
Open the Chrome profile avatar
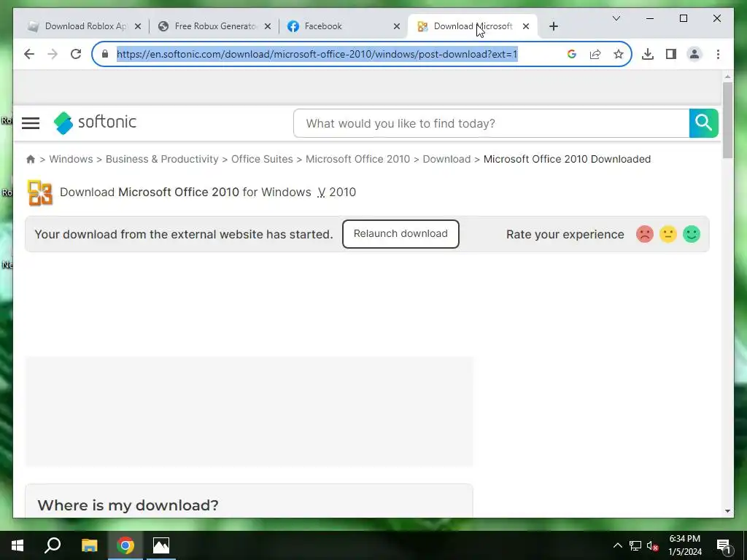(x=694, y=54)
